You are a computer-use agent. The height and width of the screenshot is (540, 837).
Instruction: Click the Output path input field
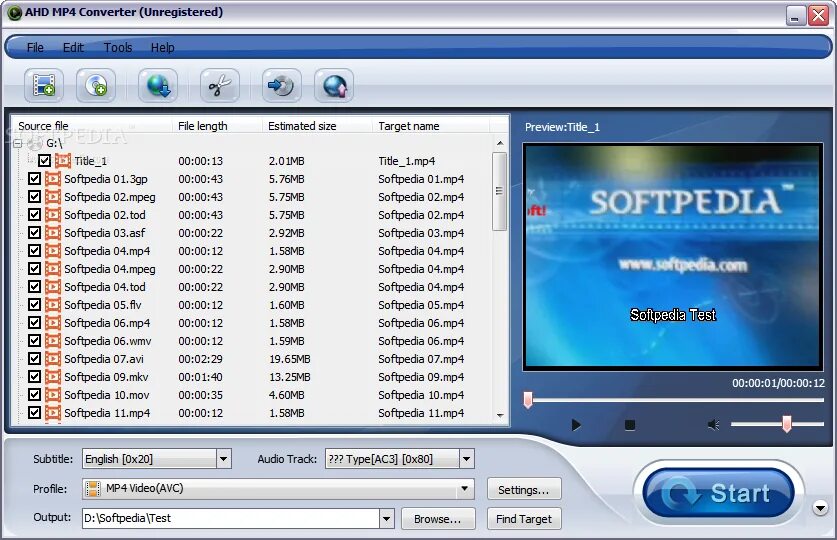pyautogui.click(x=231, y=519)
